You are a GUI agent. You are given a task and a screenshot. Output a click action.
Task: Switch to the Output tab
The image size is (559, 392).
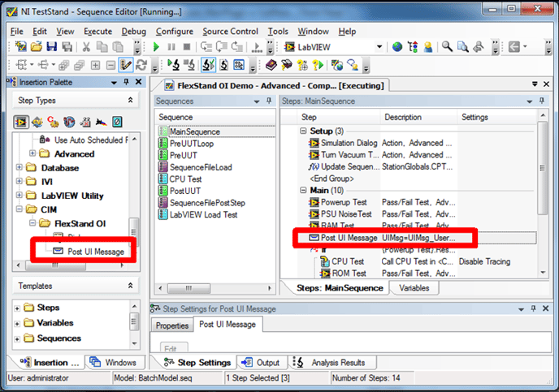coord(262,363)
